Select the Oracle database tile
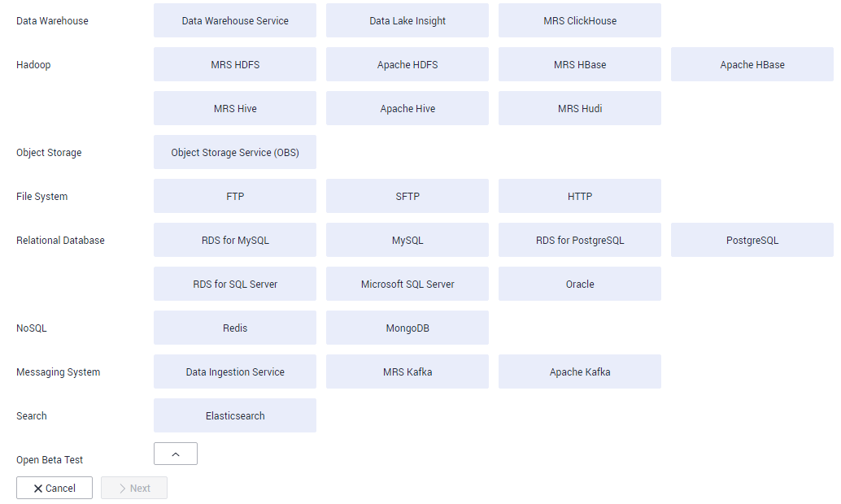 pyautogui.click(x=580, y=285)
